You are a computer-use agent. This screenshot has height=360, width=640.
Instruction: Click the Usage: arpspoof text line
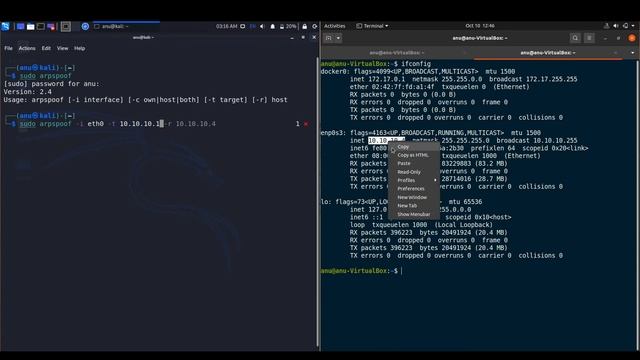[145, 100]
